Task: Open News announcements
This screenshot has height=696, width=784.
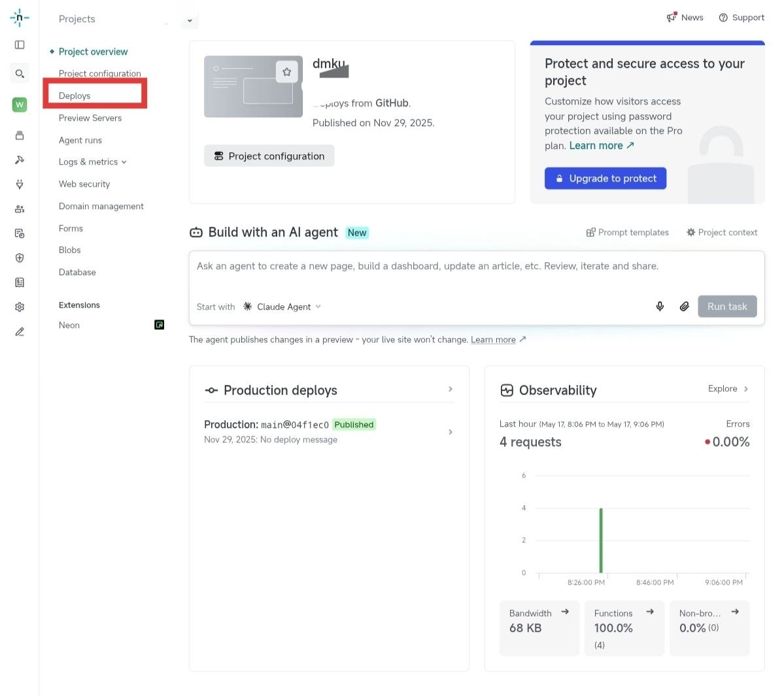Action: pos(685,18)
